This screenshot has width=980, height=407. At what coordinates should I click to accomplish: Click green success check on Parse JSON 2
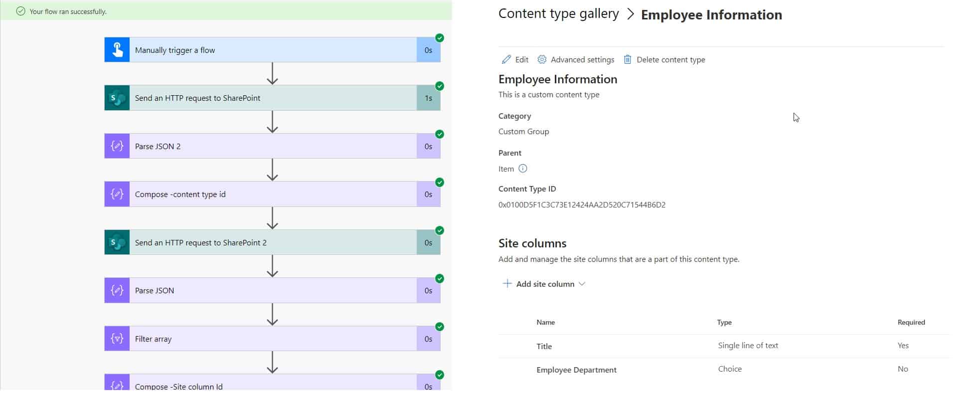click(440, 134)
